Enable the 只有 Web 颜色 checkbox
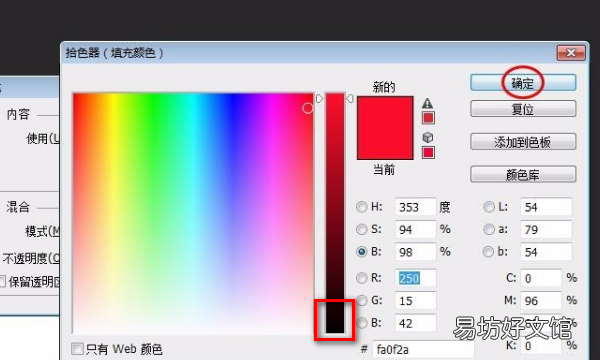This screenshot has width=600, height=360. point(77,349)
